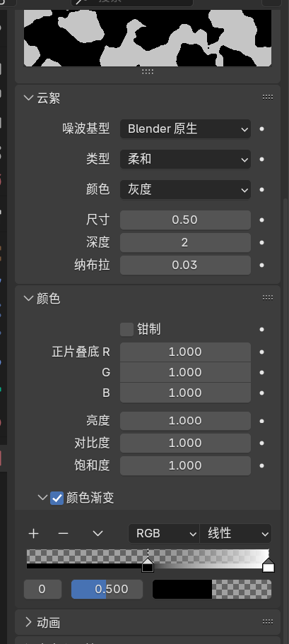Screen dimensions: 289x644
Task: Click the color ramp gradient bar
Action: tap(148, 559)
